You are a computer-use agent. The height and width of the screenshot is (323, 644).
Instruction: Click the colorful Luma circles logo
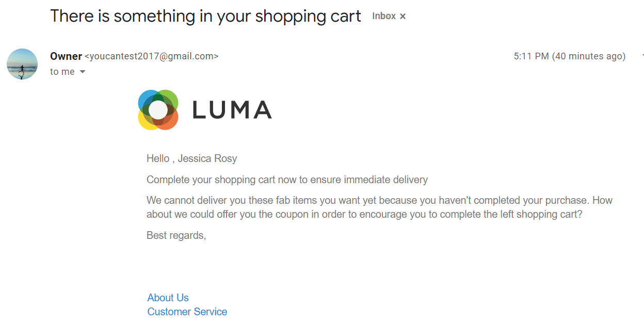[158, 110]
